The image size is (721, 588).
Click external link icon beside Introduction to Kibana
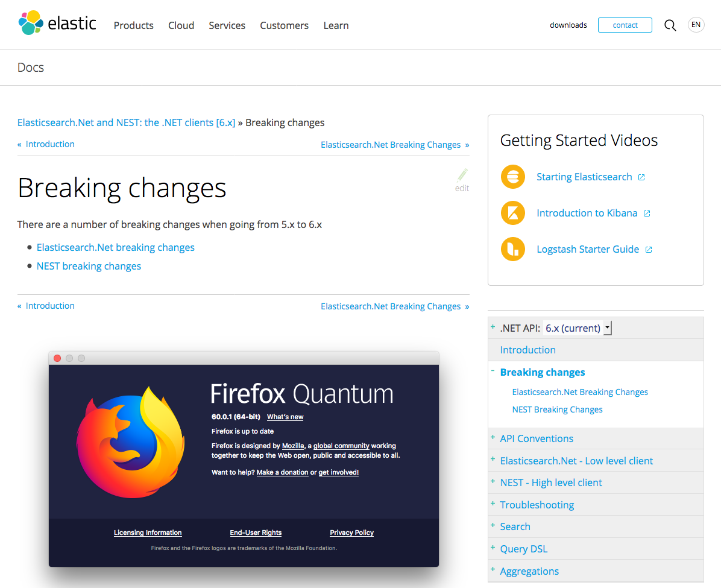point(647,213)
